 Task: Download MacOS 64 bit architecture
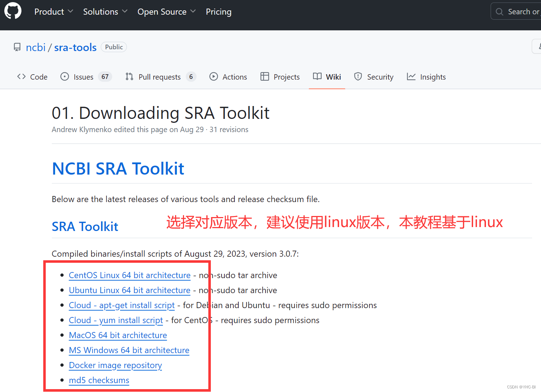point(118,335)
